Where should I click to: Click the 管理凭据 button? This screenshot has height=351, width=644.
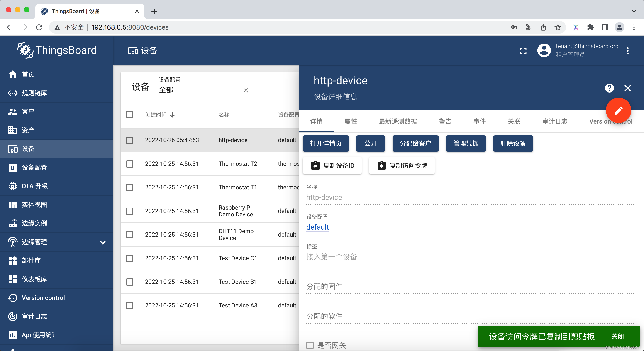click(x=466, y=143)
